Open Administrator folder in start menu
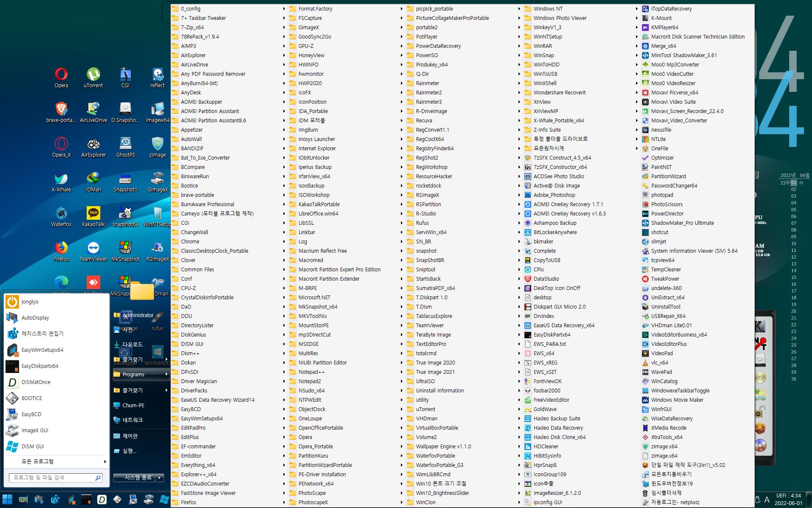The image size is (812, 508). point(141,315)
